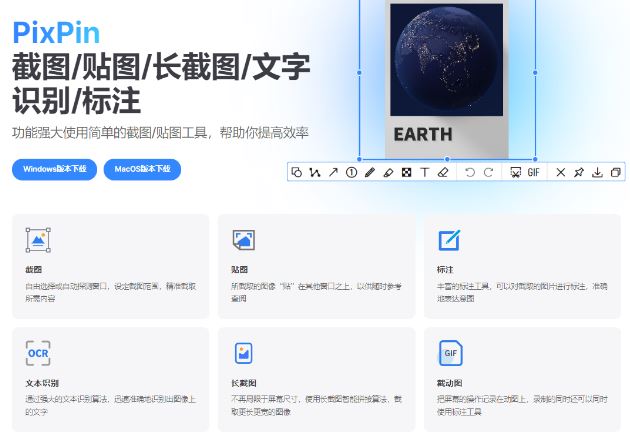This screenshot has height=440, width=630.
Task: Pin the screenshot to screen
Action: 578,172
